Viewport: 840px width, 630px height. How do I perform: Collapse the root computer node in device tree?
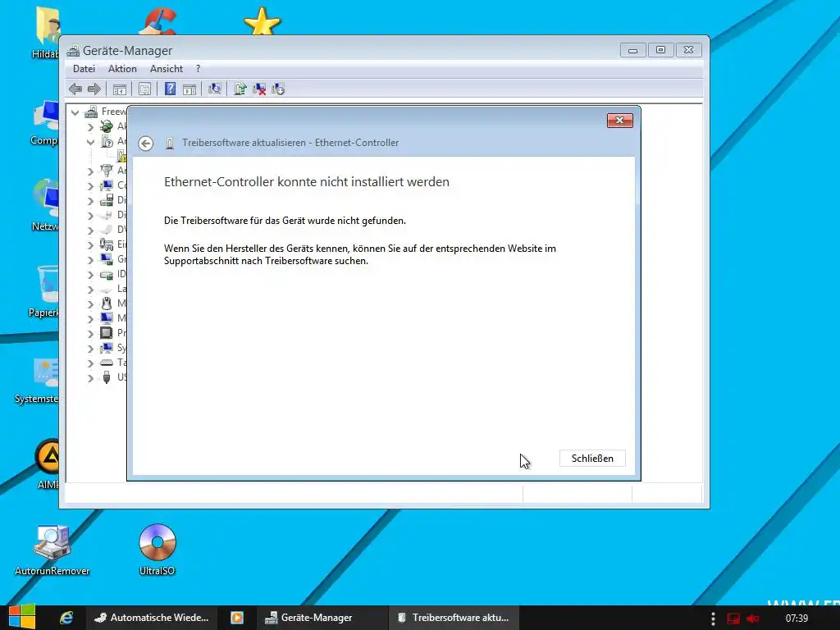coord(75,112)
